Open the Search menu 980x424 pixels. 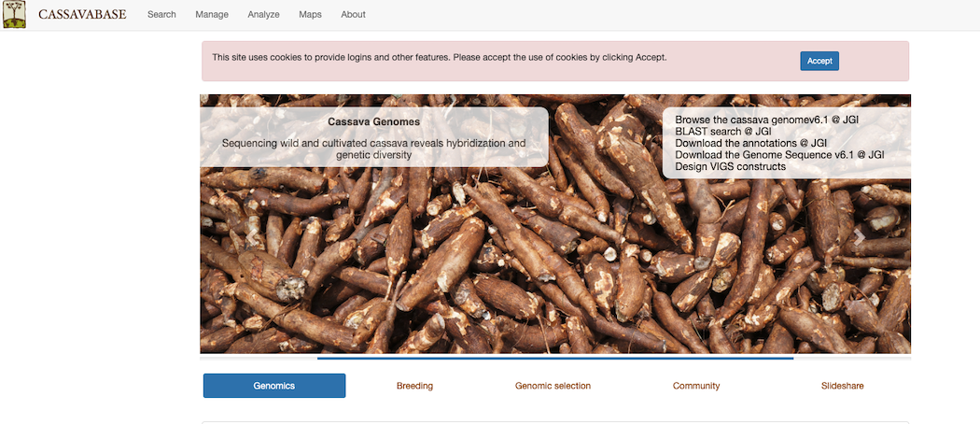pos(161,14)
